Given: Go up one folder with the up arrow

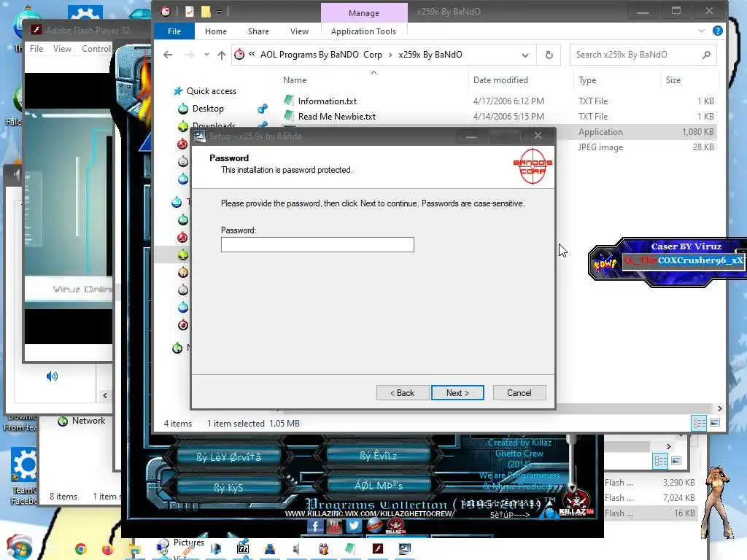Looking at the screenshot, I should point(222,55).
